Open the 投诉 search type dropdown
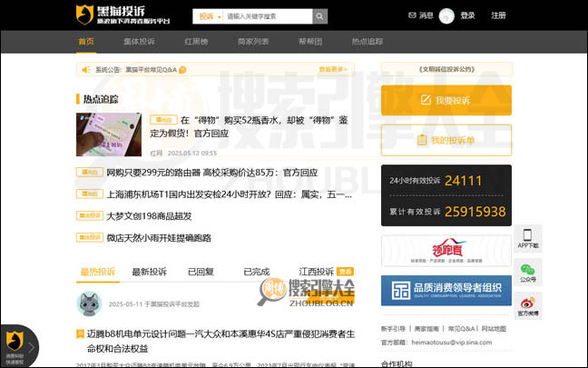588x368 pixels. click(x=208, y=16)
